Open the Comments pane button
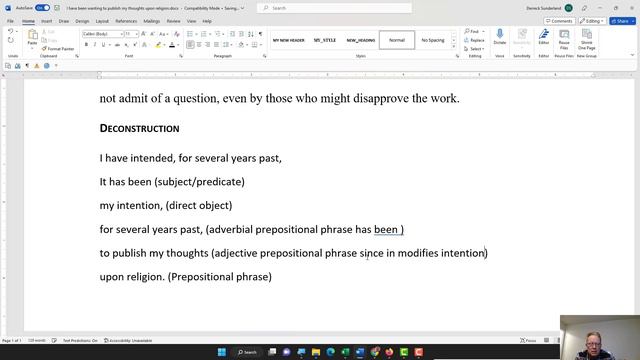Viewport: 640px width, 360px height. (x=559, y=21)
